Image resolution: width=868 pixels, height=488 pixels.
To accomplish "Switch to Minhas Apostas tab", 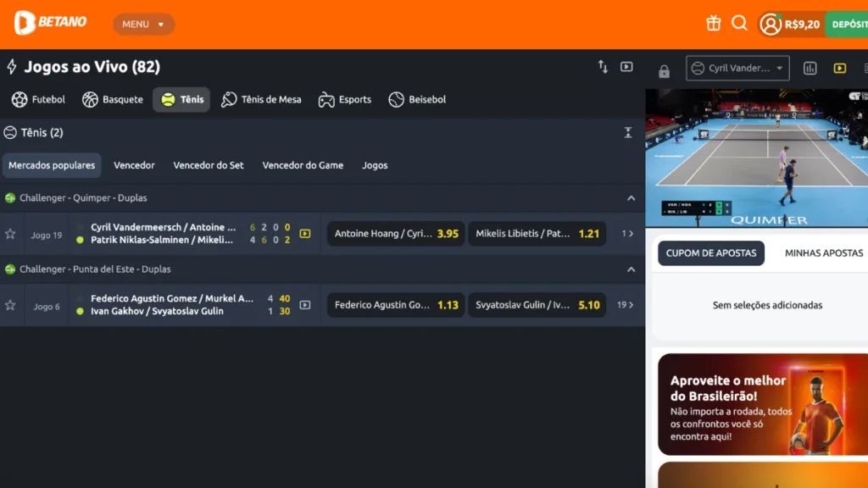I will pyautogui.click(x=824, y=253).
